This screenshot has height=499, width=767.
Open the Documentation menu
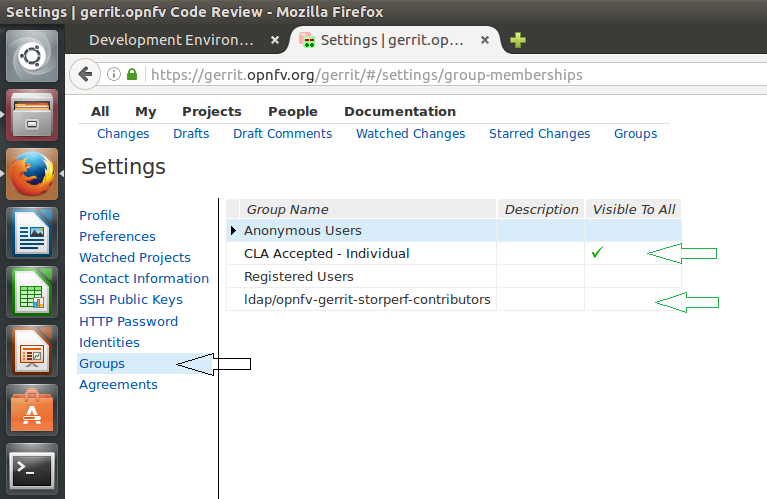(399, 112)
